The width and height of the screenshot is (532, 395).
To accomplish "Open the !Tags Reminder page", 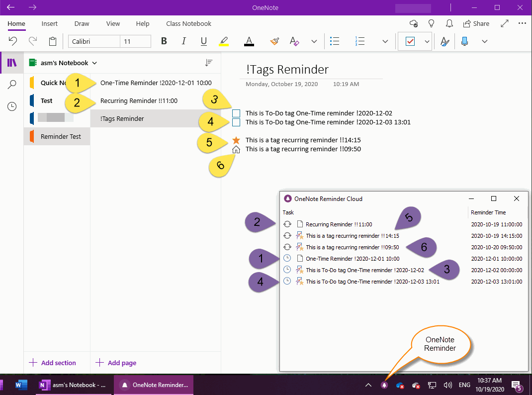I will (156, 119).
